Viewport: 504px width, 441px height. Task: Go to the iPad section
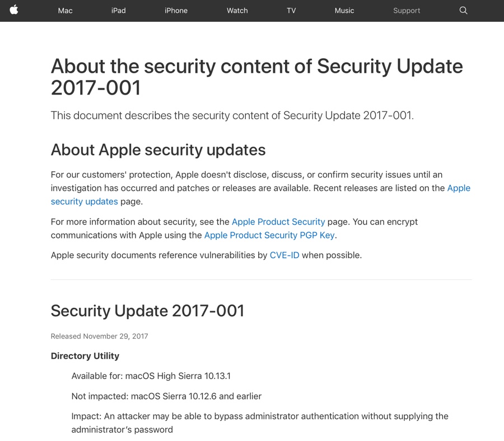tap(118, 11)
